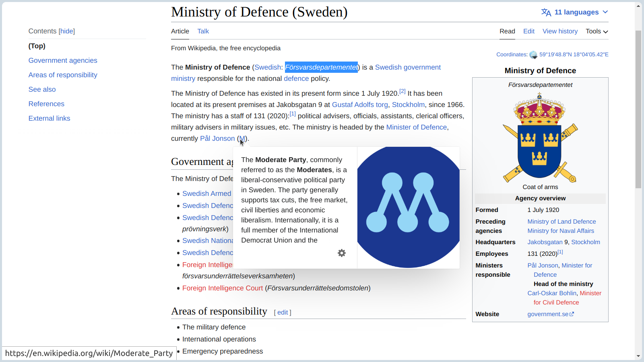Click the vertical scrollbar thumb
The width and height of the screenshot is (644, 362).
click(638, 109)
